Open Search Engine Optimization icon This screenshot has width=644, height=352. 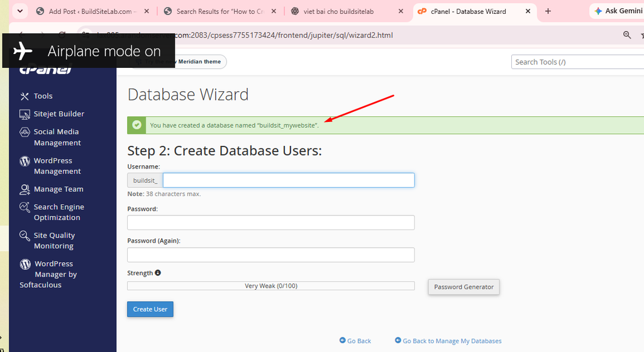click(25, 207)
